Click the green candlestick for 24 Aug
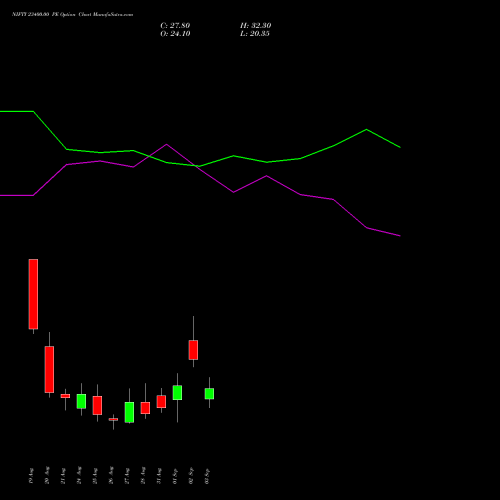Image resolution: width=500 pixels, height=500 pixels. point(81,401)
